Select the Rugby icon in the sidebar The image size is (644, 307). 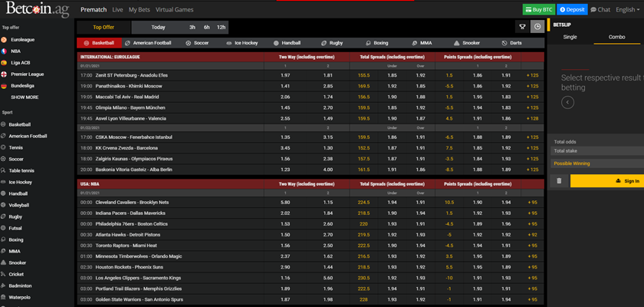4,216
